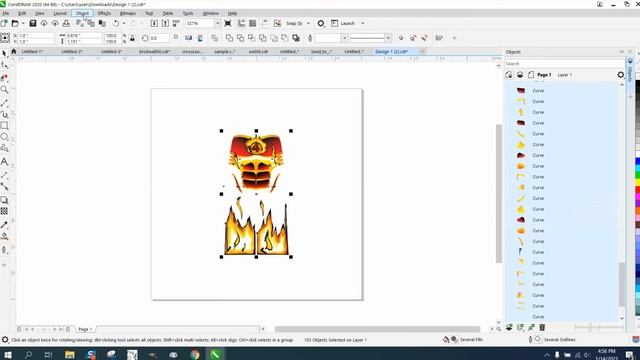Open the zoom level dropdown
Viewport: 640px width, 360px height.
tap(217, 23)
